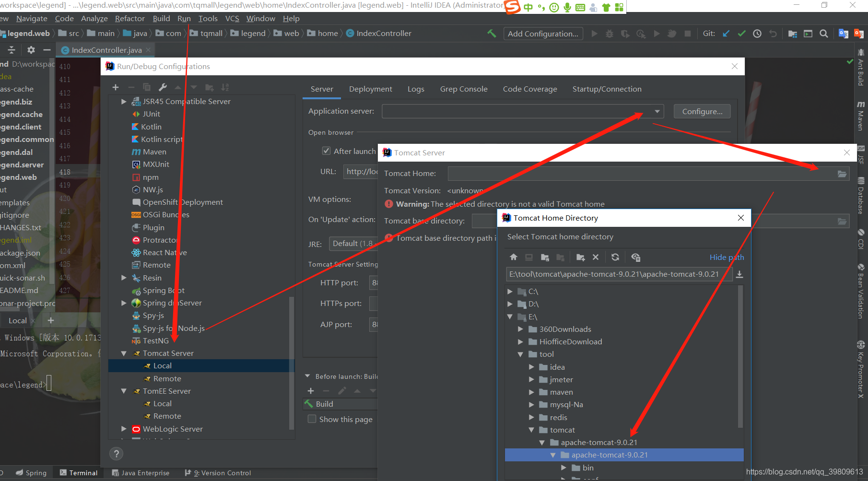Image resolution: width=868 pixels, height=481 pixels.
Task: Open Java Enterprise tool window
Action: pos(141,473)
